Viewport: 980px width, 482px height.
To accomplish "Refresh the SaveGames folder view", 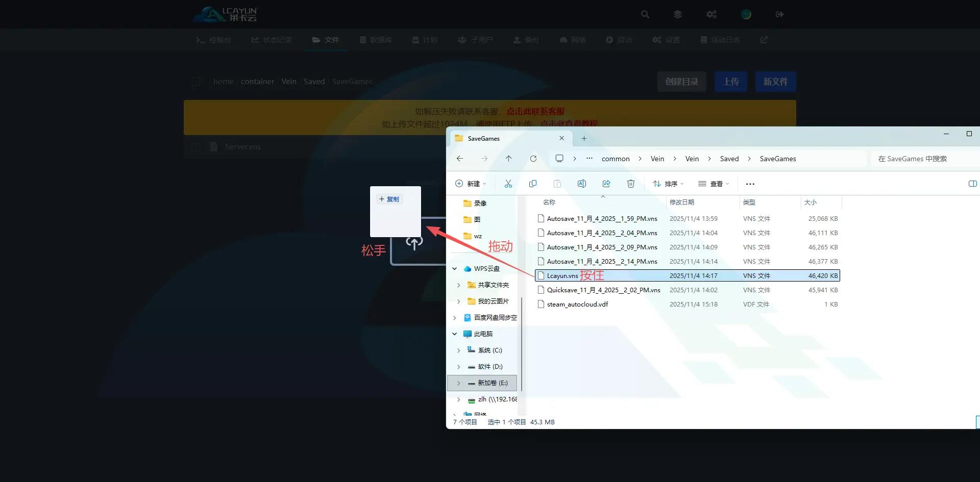I will point(533,159).
